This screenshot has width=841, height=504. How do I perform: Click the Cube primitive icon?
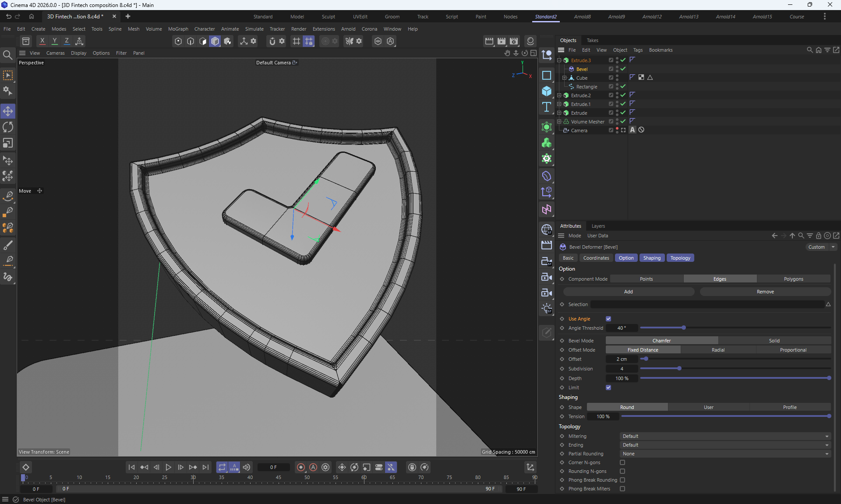(x=546, y=91)
